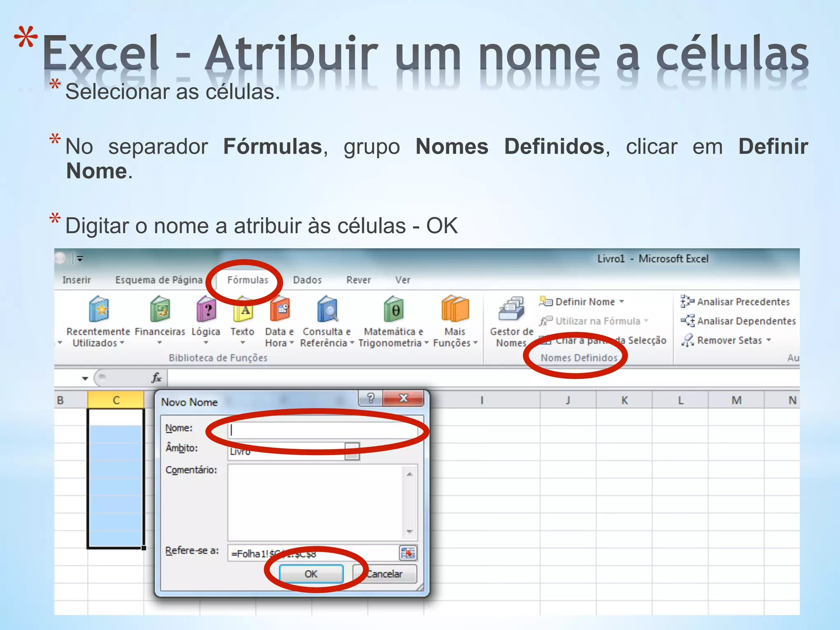Select column L header

680,400
